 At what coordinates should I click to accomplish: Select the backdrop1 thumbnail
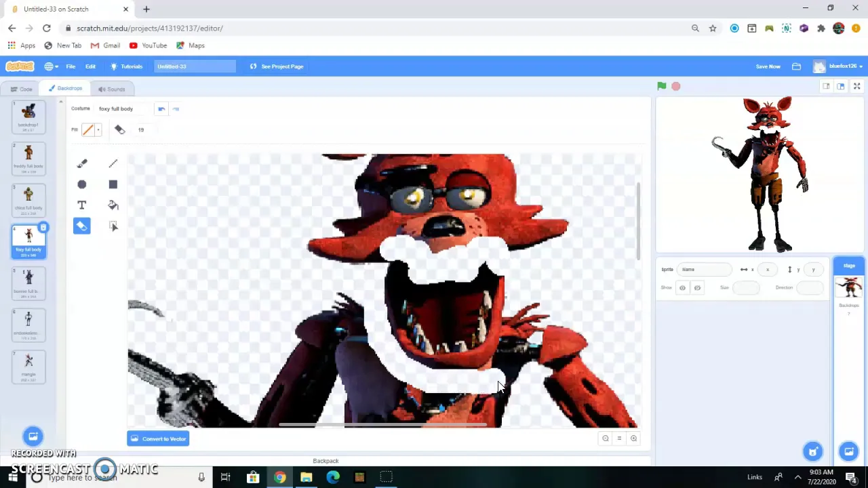point(28,117)
